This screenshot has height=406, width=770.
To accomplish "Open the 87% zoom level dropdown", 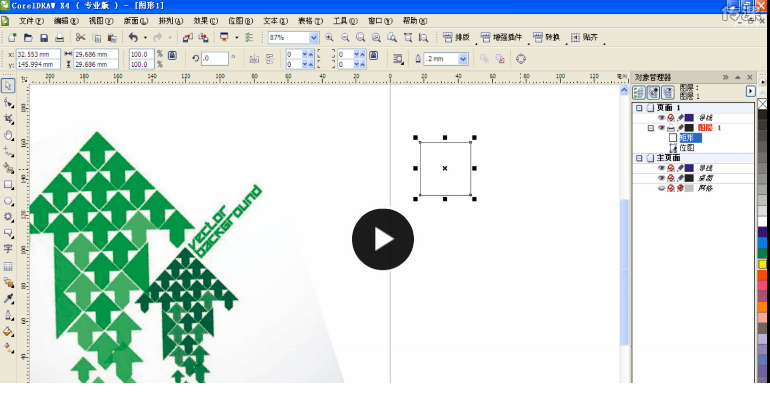I will [314, 37].
